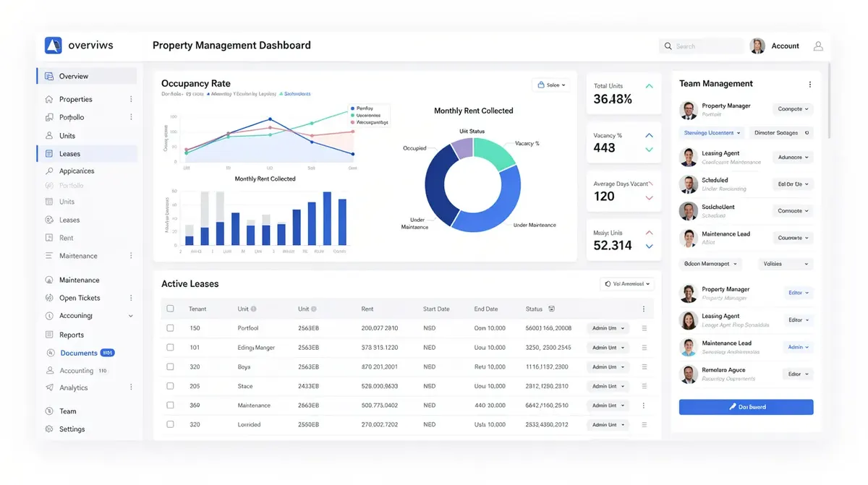868x485 pixels.
Task: Open Team Management kebab menu
Action: [x=809, y=85]
